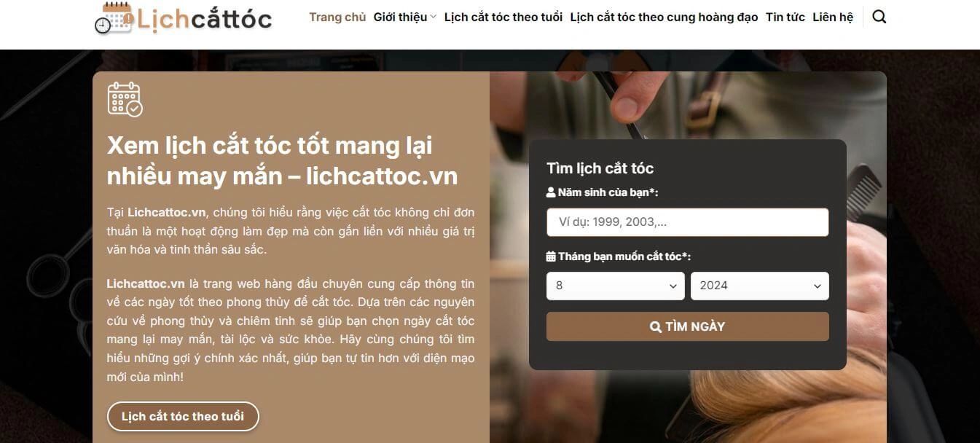Click the Lịchcắttóc logo
Image resolution: width=980 pixels, height=443 pixels.
183,18
